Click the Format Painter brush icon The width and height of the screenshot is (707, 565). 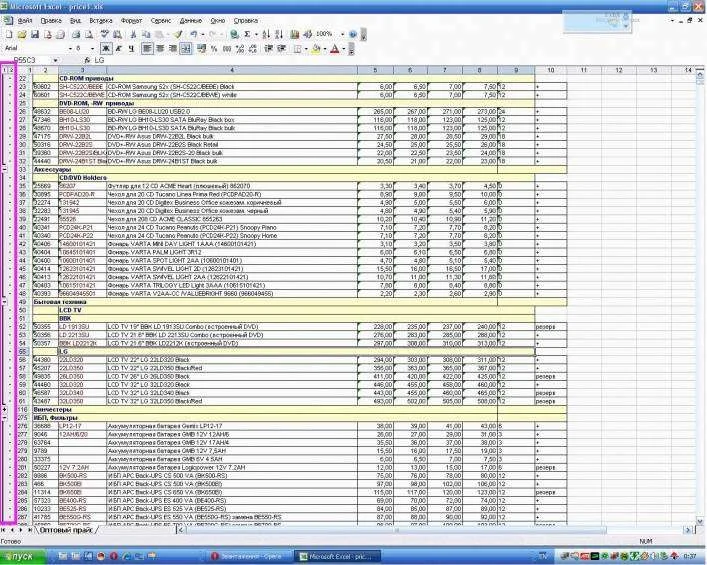[178, 34]
